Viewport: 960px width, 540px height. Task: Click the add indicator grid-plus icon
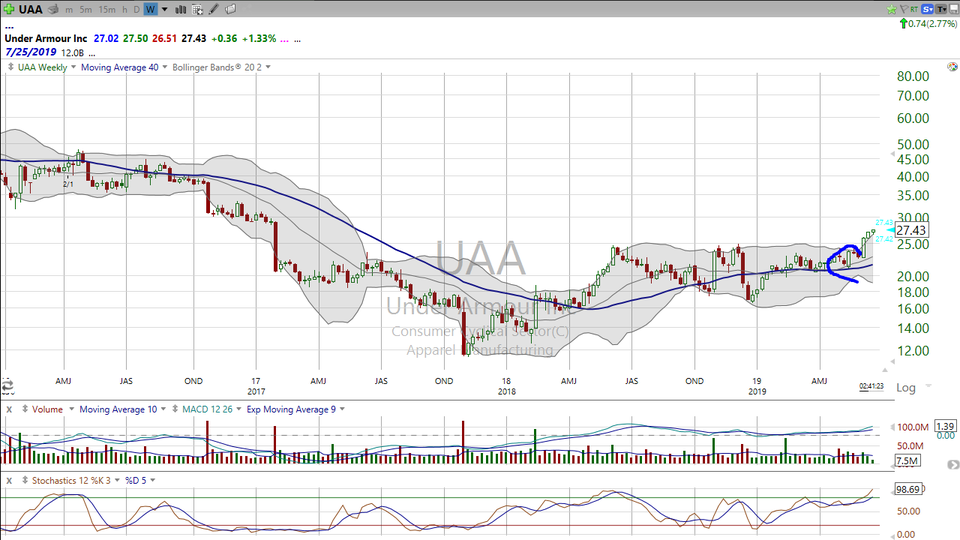197,9
